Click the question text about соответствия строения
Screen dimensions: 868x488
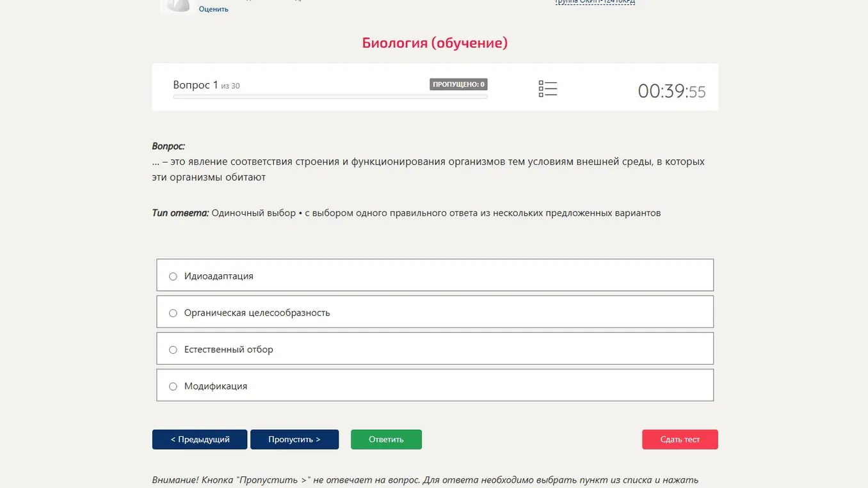point(428,169)
